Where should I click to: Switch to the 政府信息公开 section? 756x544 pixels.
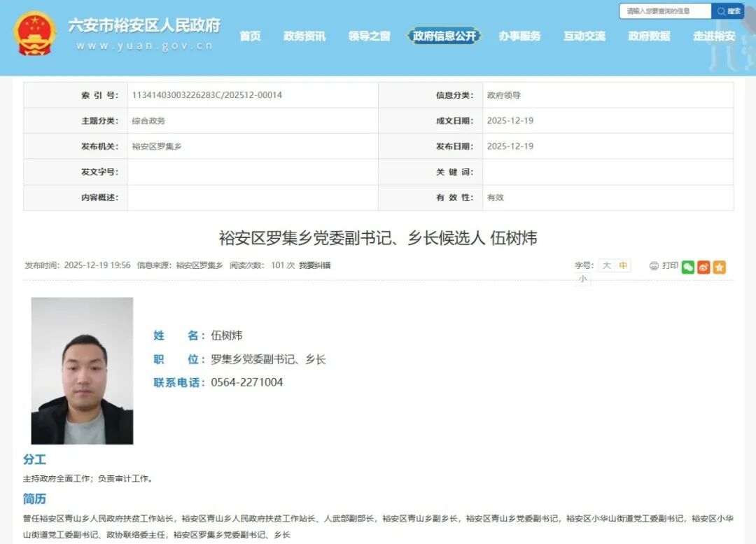pyautogui.click(x=444, y=36)
